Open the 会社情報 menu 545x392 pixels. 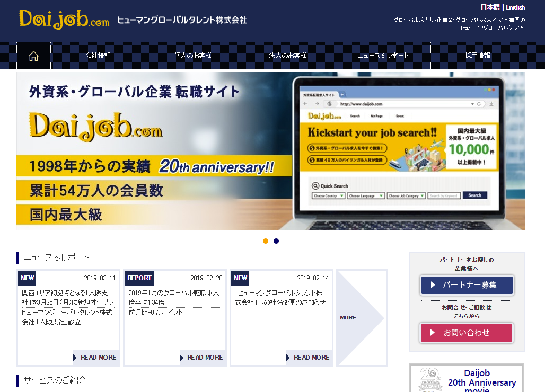[x=98, y=56]
